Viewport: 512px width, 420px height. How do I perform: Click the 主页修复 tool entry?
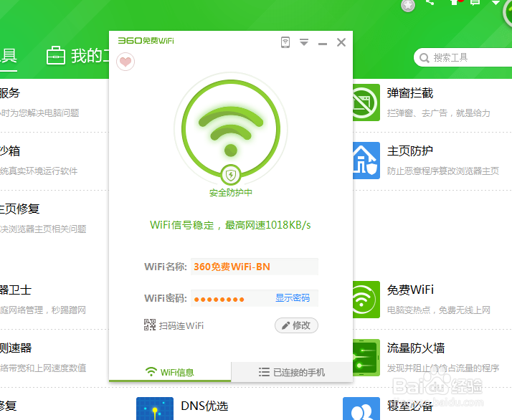pos(43,218)
